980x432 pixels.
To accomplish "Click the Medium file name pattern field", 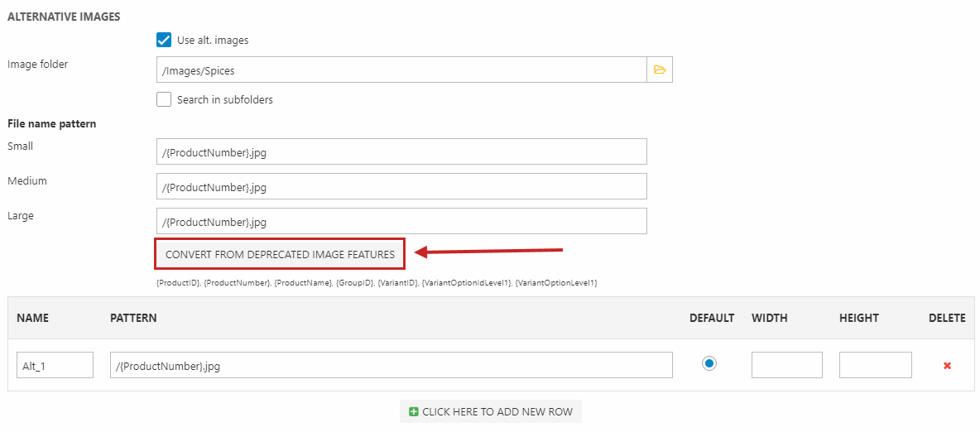I will tap(401, 186).
